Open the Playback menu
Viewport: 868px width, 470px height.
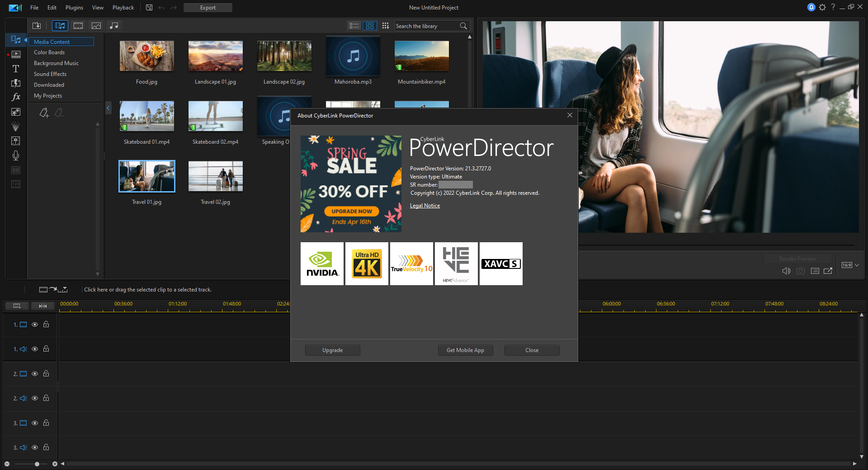coord(123,8)
